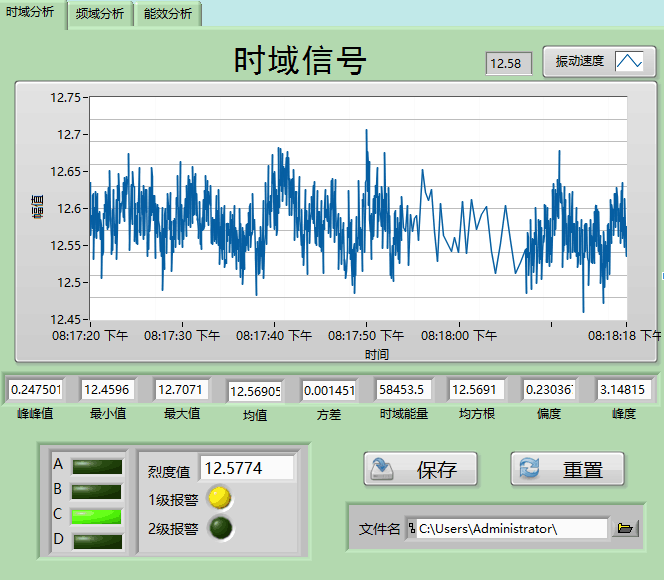This screenshot has width=664, height=580.
Task: Click the 均值 value 12.56905
Action: coord(255,391)
